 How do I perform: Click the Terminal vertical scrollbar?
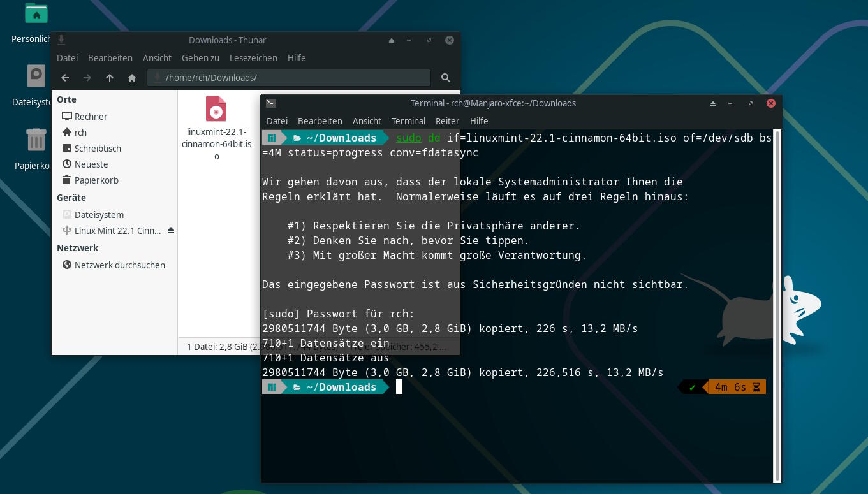[776, 306]
